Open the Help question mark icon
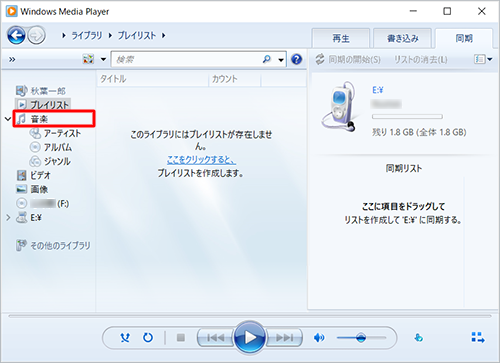The width and height of the screenshot is (500, 363). [296, 59]
